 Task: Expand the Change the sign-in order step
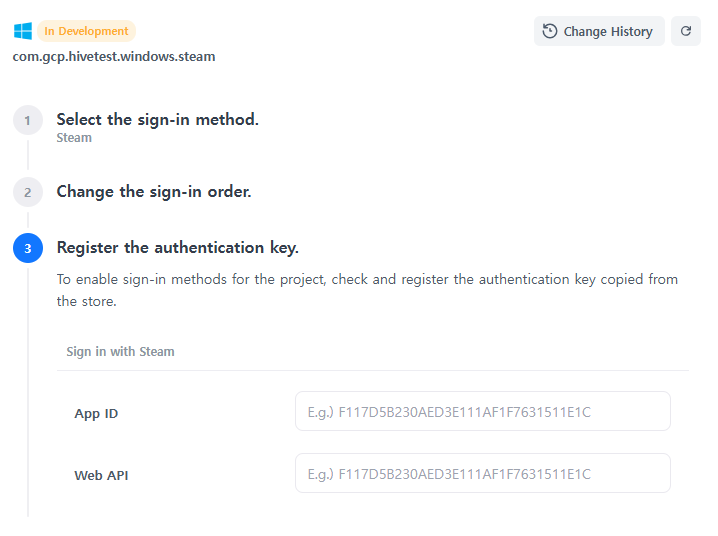click(154, 191)
